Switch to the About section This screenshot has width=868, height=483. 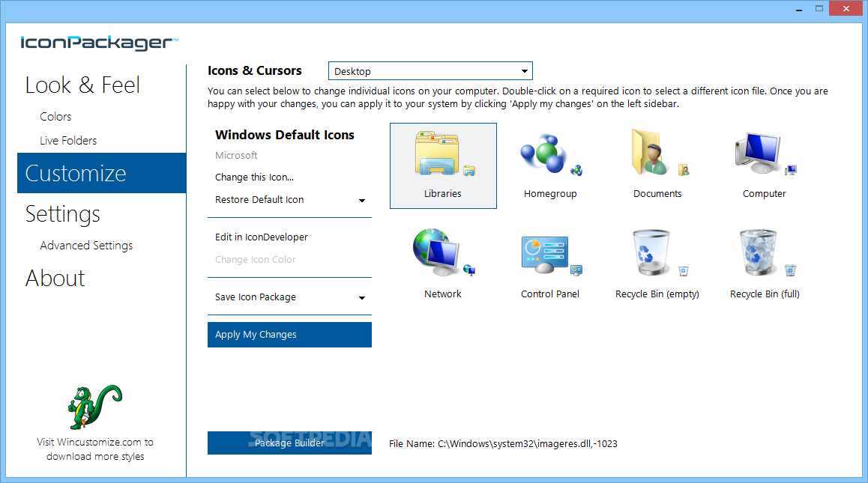click(x=55, y=278)
